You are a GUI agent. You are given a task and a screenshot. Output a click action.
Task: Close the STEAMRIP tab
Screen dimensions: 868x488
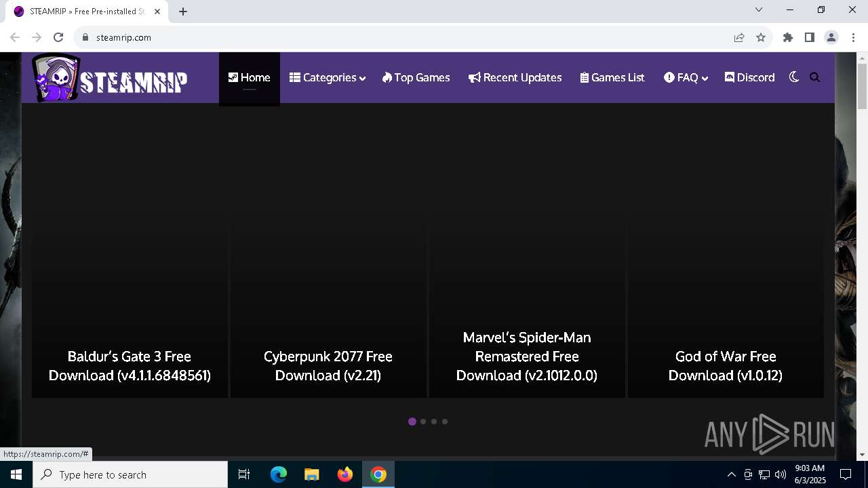coord(157,12)
